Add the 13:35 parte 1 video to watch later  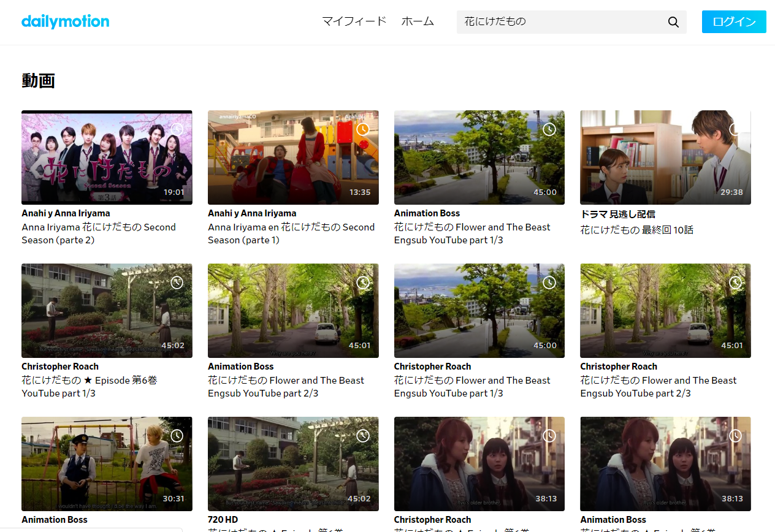point(363,129)
